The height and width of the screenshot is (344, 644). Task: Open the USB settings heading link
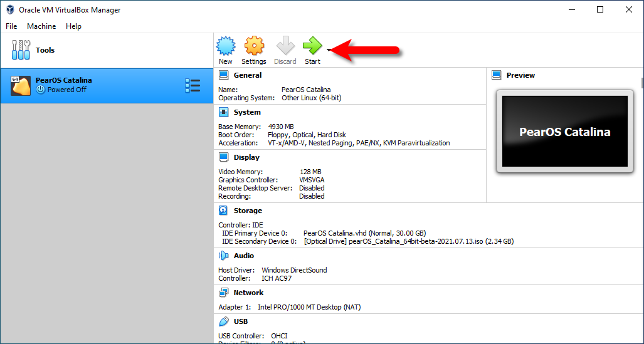coord(241,321)
